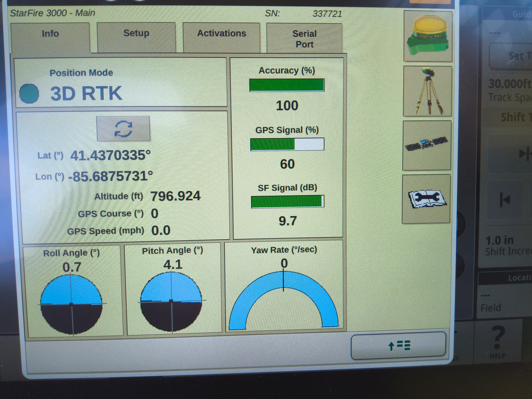Image resolution: width=532 pixels, height=399 pixels.
Task: Select the 30.000ft track spacing value
Action: tap(510, 84)
